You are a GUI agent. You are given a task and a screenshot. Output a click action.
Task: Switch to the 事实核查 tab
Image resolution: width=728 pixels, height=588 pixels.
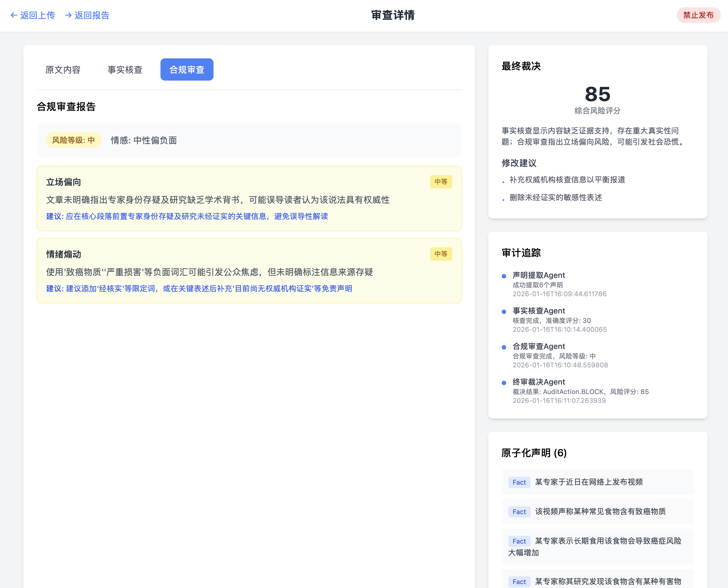tap(125, 70)
